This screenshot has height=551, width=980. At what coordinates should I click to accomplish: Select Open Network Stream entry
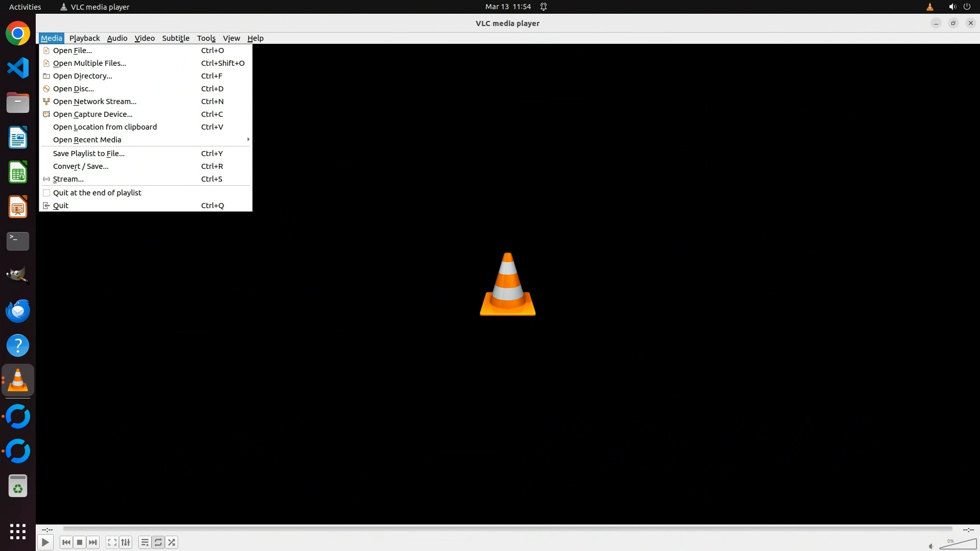click(94, 102)
